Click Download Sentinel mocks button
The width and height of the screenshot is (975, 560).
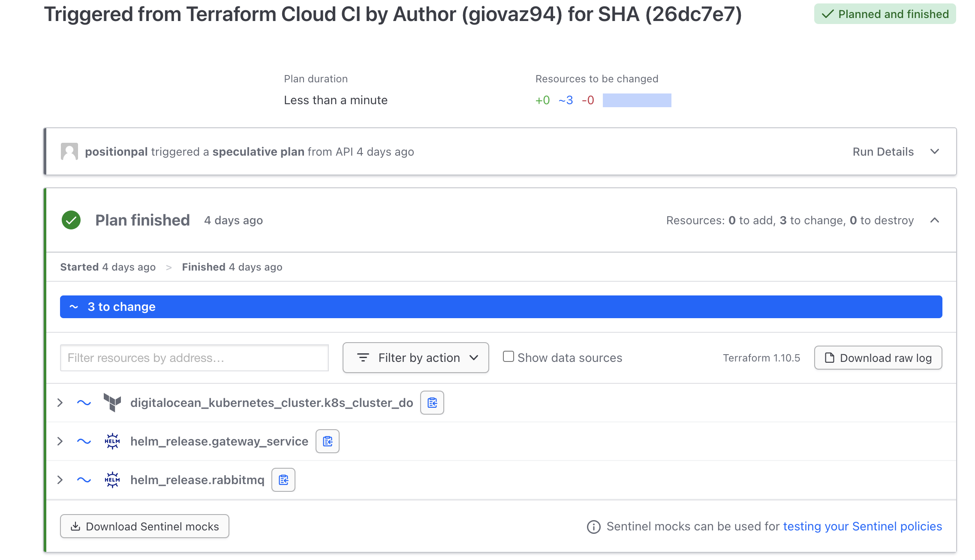pos(144,526)
